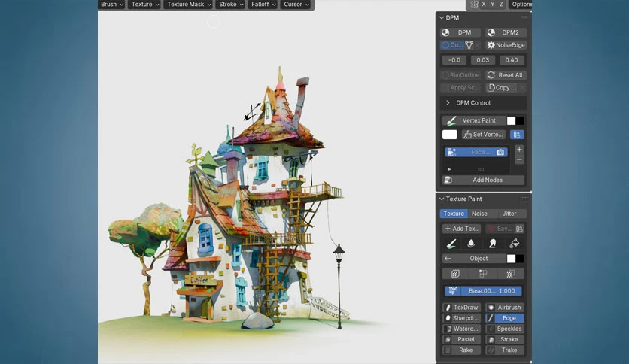Open the Options popover
Viewport: 629px width, 364px height.
tap(521, 4)
